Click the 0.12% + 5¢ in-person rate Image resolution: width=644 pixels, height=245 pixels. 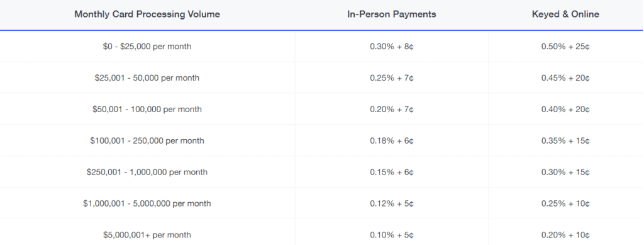tap(391, 203)
